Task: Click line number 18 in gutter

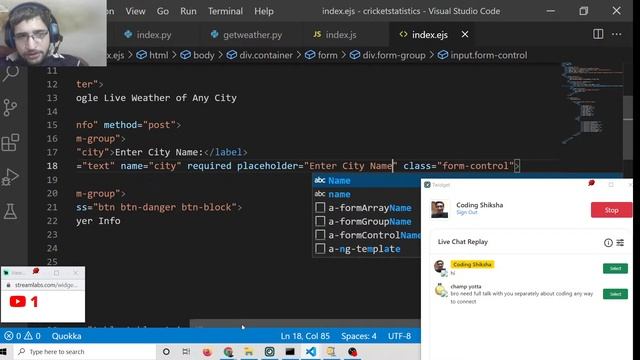Action: click(x=52, y=166)
